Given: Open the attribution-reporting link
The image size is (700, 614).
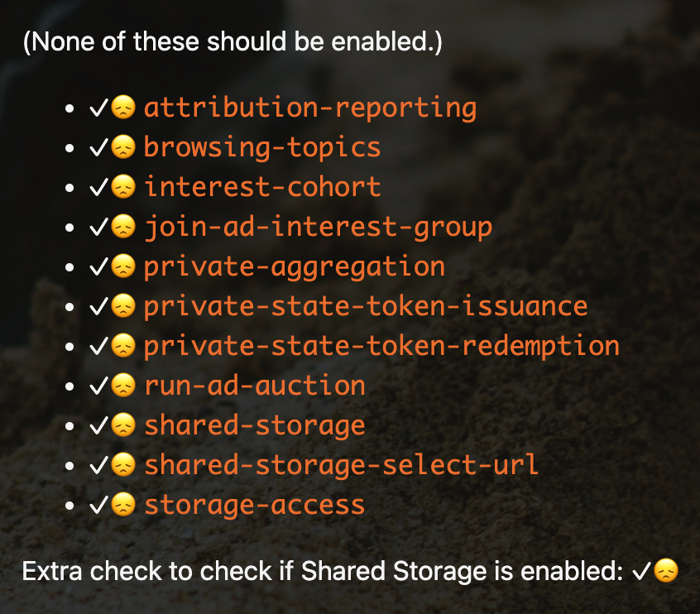Looking at the screenshot, I should pos(309,108).
